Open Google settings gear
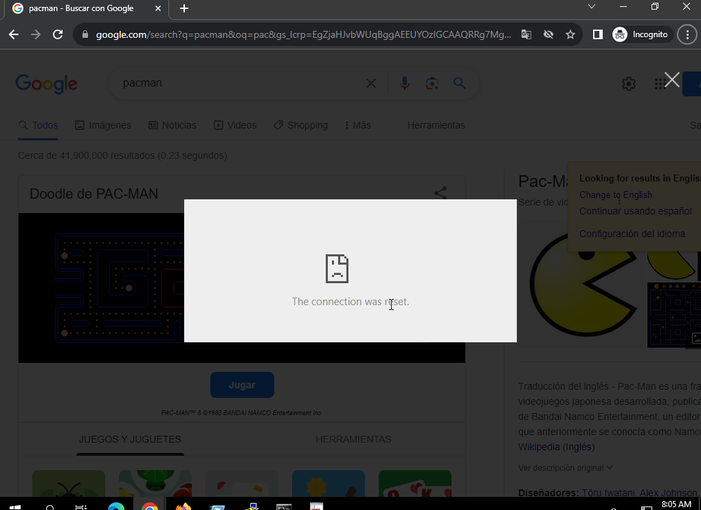 pos(629,84)
